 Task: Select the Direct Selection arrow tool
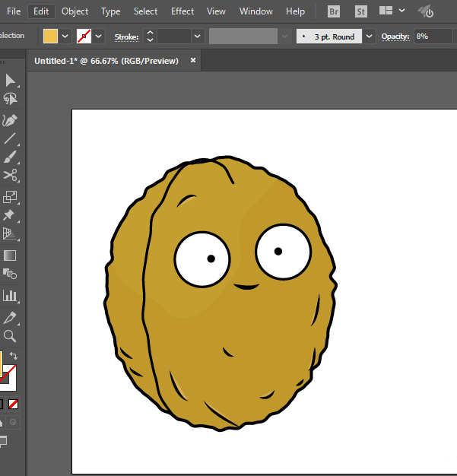point(10,80)
